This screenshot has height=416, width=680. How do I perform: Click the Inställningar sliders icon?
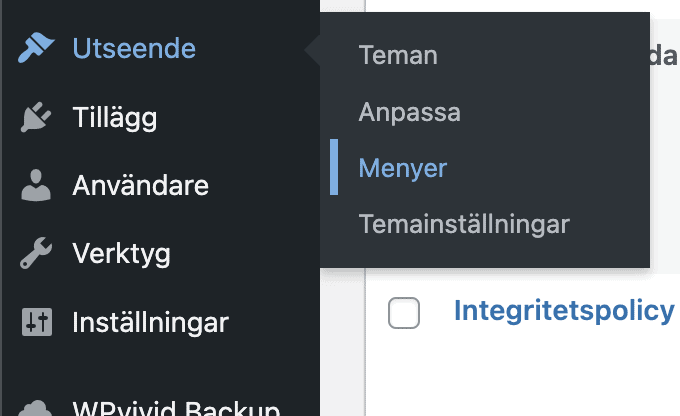tap(37, 322)
